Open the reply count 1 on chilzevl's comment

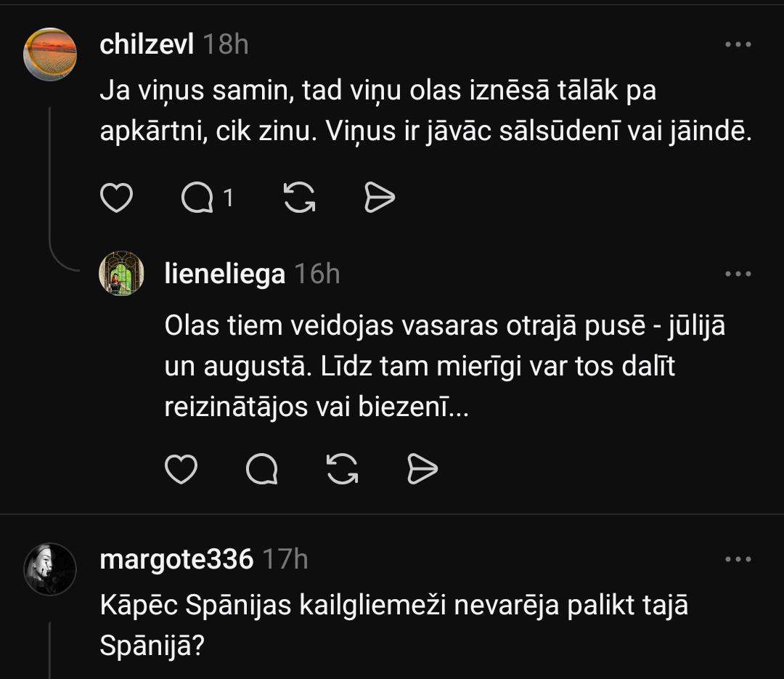point(228,198)
